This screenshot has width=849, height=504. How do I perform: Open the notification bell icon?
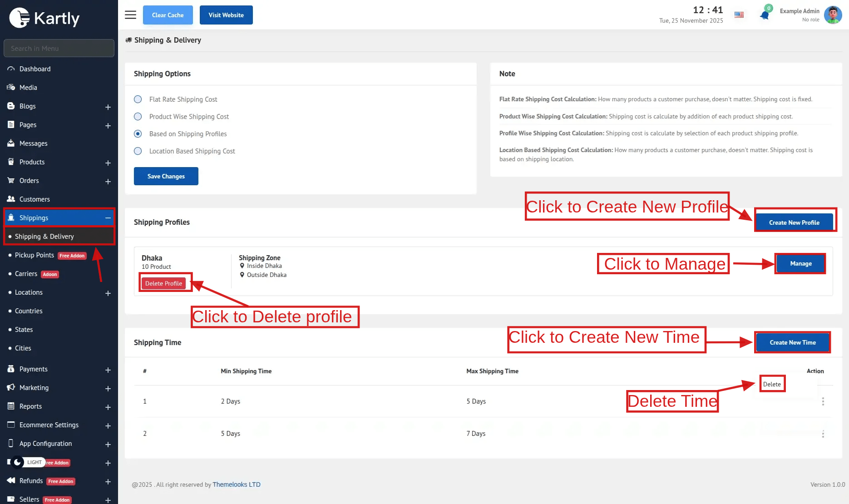pyautogui.click(x=765, y=15)
